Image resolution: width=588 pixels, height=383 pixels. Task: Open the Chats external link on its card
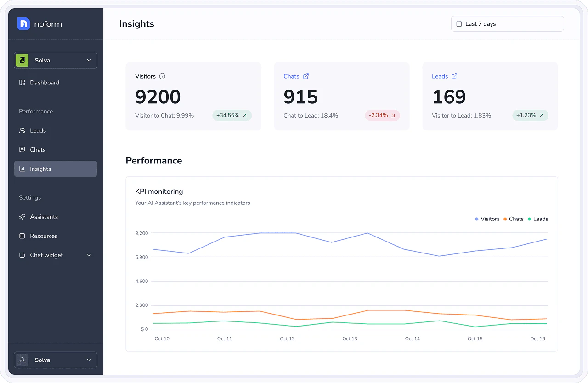click(x=306, y=76)
